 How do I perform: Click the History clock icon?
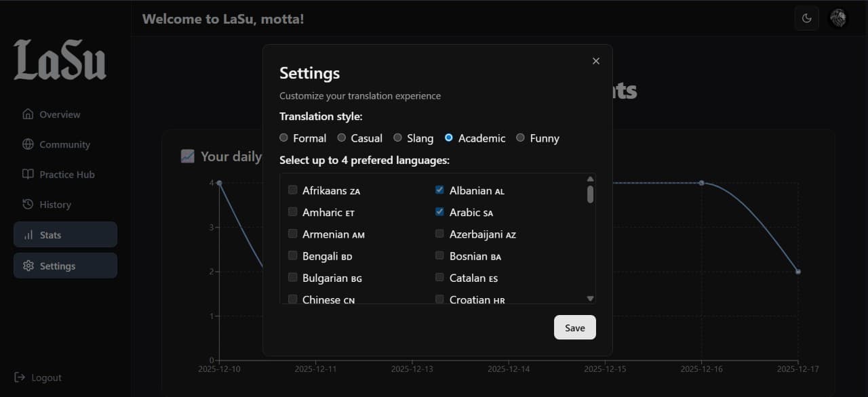pyautogui.click(x=28, y=205)
